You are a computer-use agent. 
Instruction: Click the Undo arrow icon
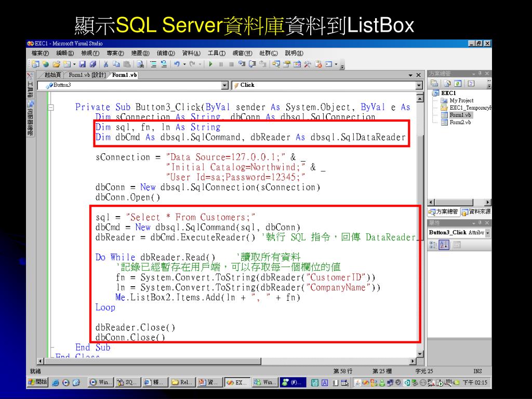pyautogui.click(x=177, y=64)
